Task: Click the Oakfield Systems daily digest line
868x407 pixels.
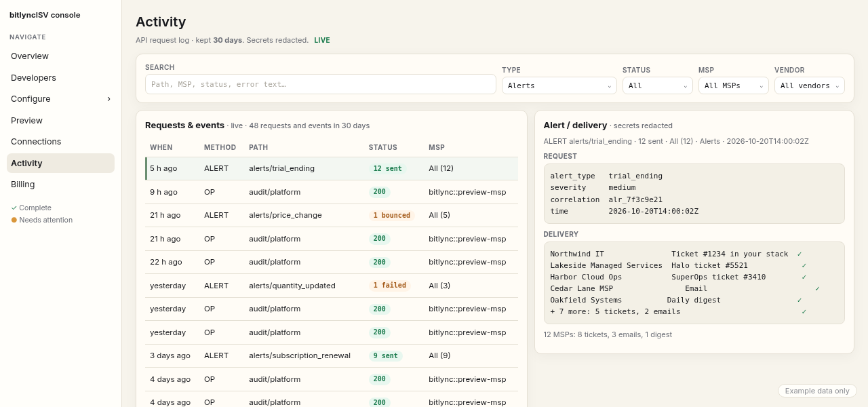Action: pos(676,300)
